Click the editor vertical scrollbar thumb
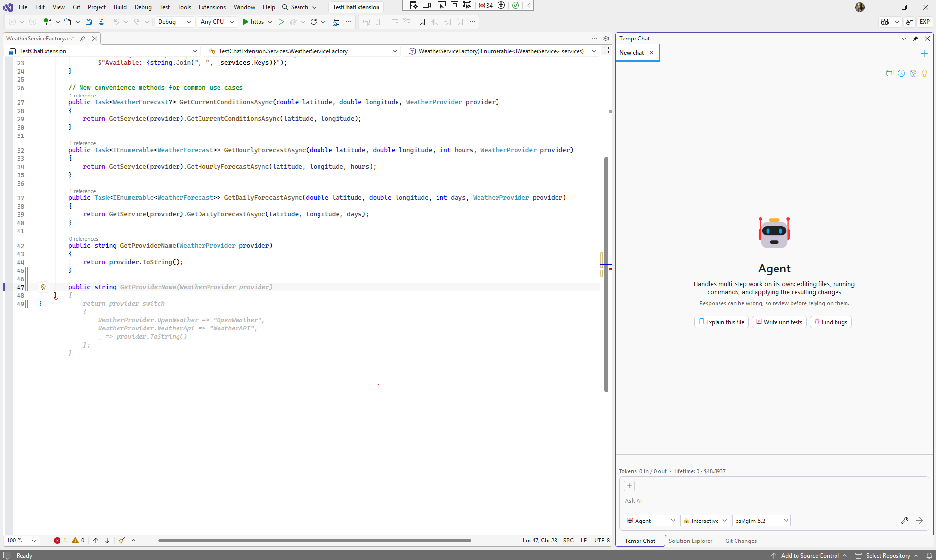 606,274
